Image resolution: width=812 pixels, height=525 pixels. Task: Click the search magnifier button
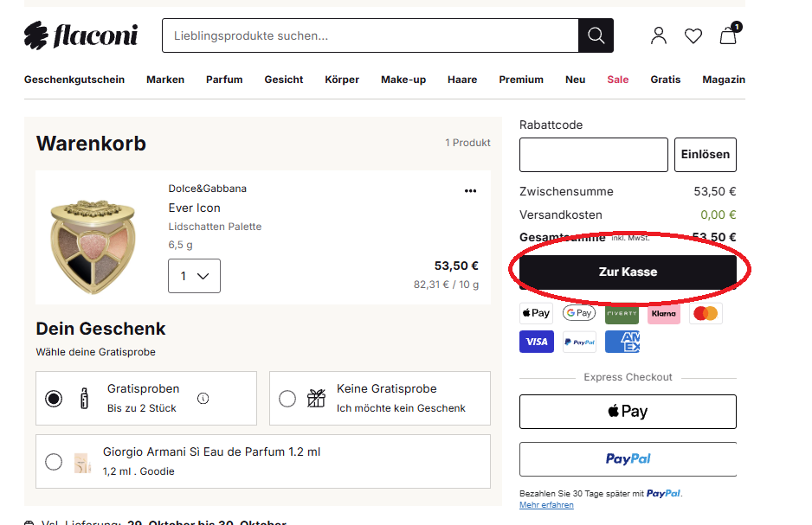point(596,35)
